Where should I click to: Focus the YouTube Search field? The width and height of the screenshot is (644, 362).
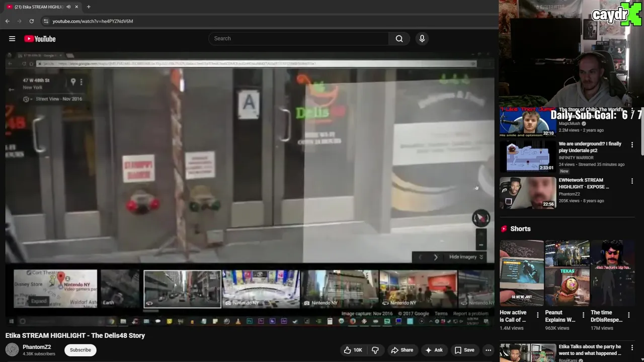298,39
